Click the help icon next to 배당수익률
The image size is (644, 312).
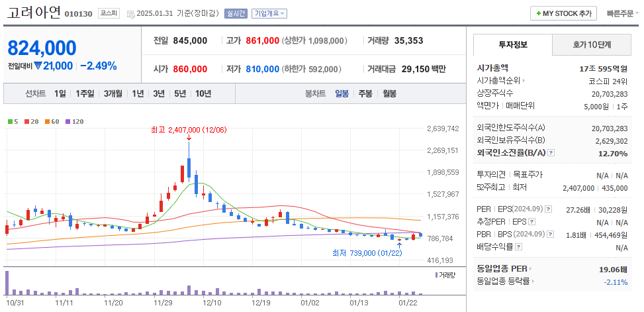click(518, 247)
